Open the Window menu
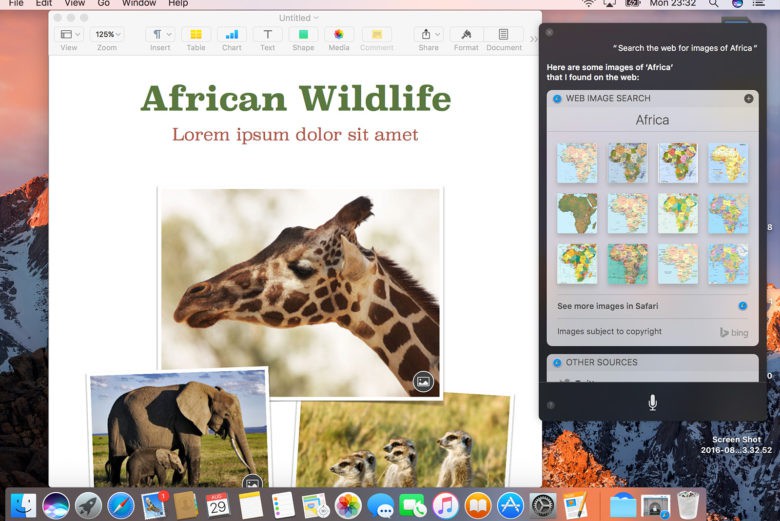The width and height of the screenshot is (780, 521). pyautogui.click(x=139, y=4)
